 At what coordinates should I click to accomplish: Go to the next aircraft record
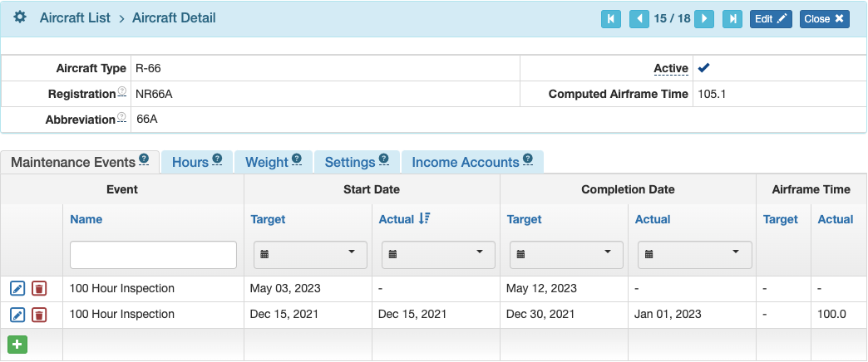point(704,19)
